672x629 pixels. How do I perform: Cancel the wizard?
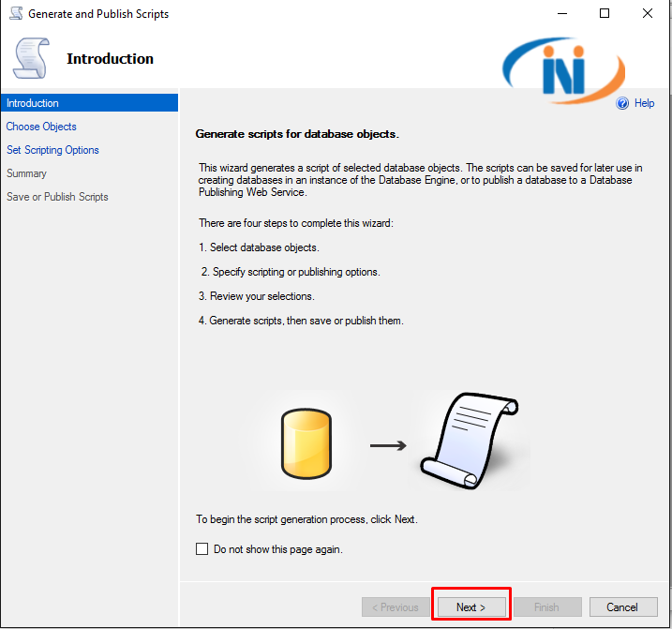click(x=623, y=607)
